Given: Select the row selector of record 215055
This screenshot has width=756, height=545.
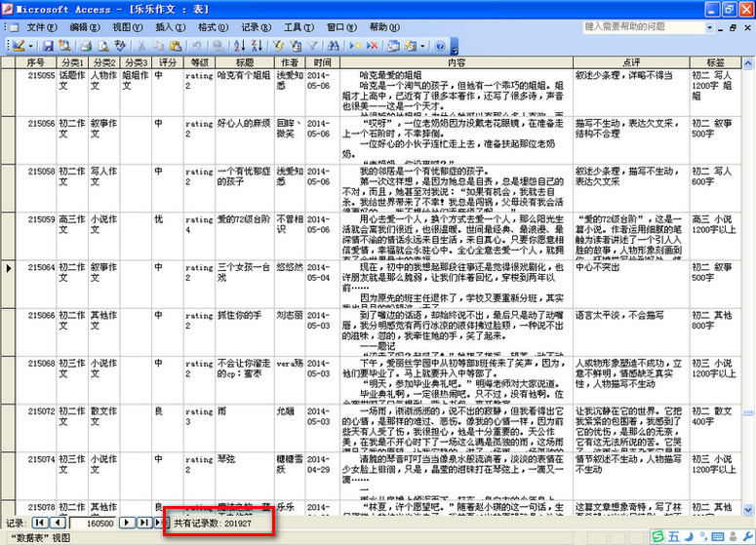Looking at the screenshot, I should click(8, 92).
